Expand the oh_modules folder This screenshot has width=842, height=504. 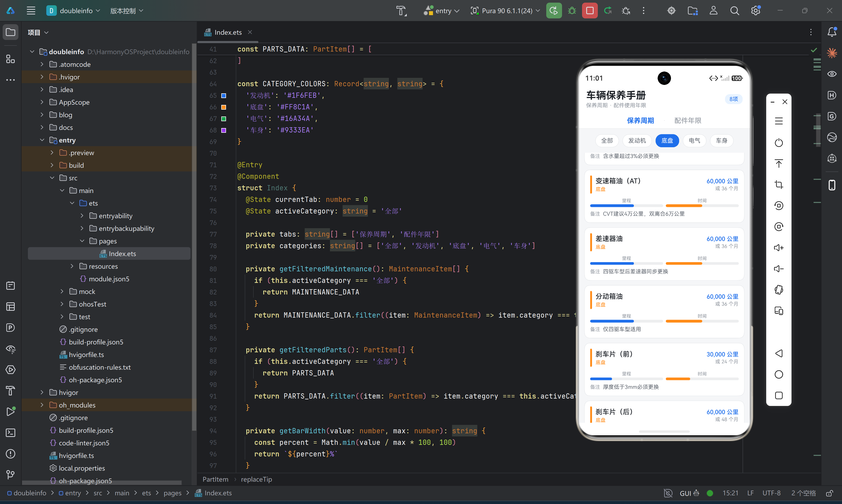tap(42, 405)
